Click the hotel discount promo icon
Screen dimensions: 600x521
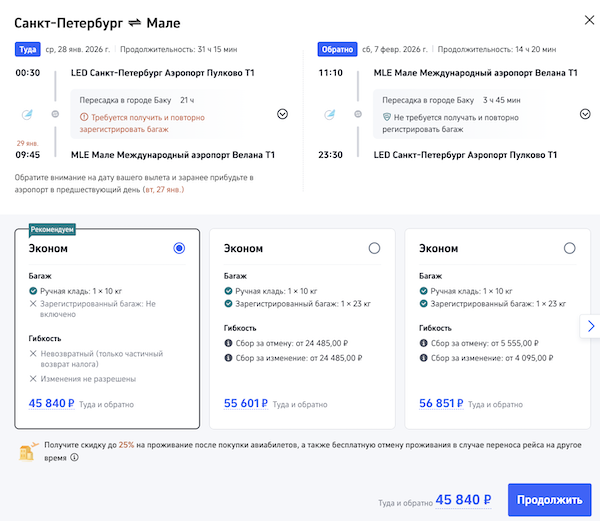(x=28, y=451)
